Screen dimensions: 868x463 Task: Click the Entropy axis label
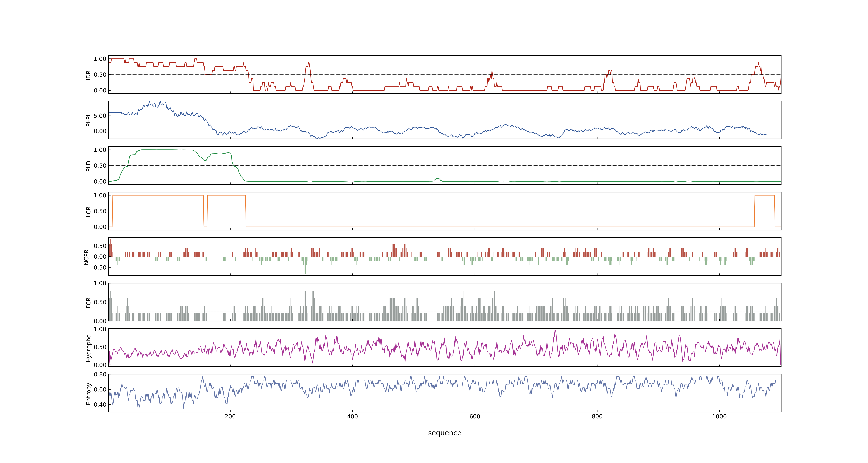(x=89, y=393)
